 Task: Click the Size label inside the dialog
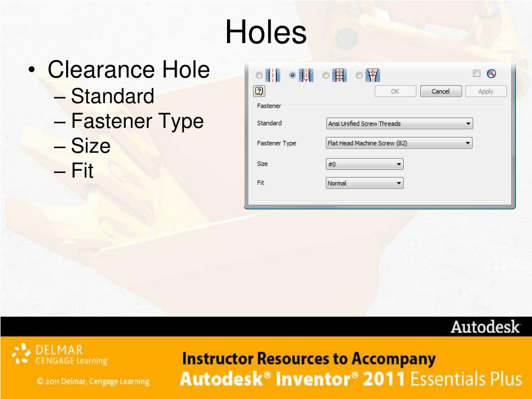[262, 164]
